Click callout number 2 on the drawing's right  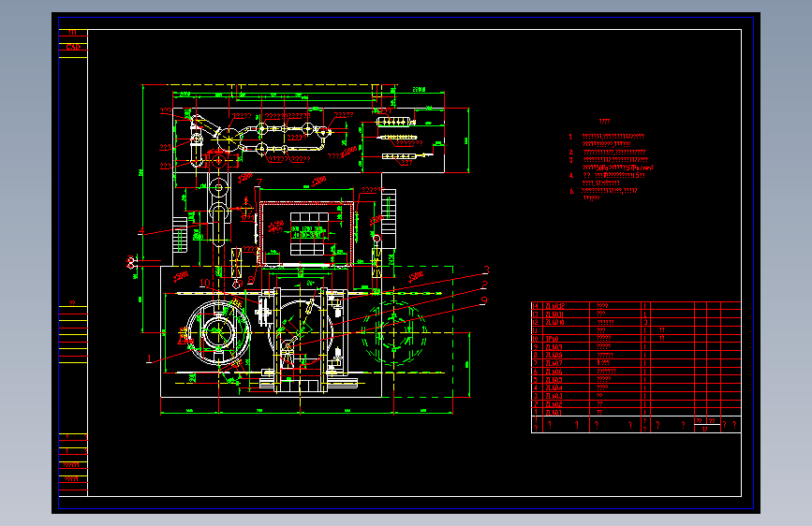(x=485, y=285)
